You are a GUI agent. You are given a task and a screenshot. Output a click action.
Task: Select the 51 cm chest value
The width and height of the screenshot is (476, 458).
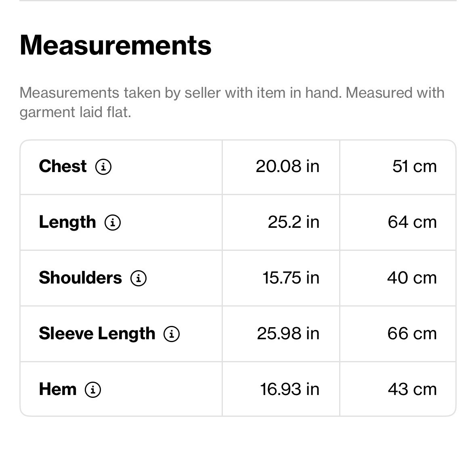click(414, 166)
